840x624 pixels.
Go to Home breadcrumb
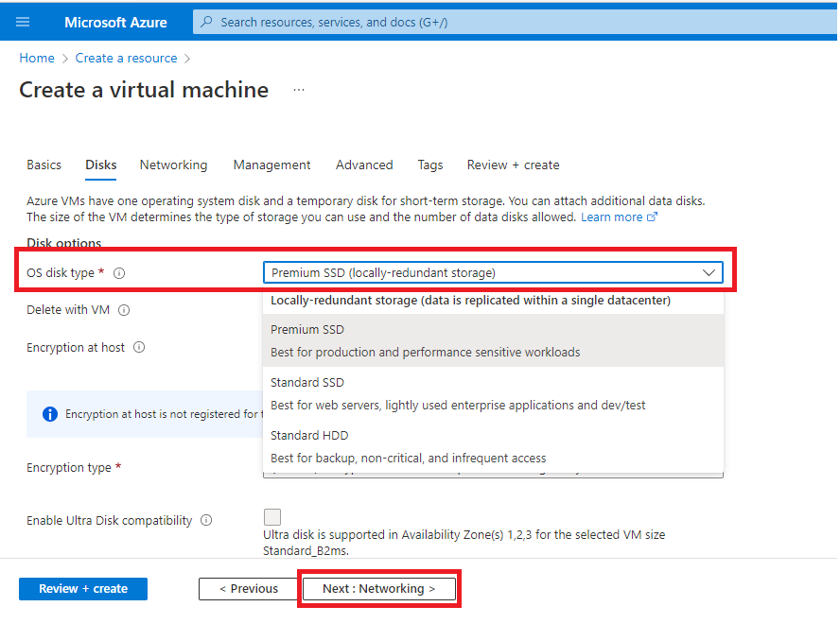click(37, 58)
